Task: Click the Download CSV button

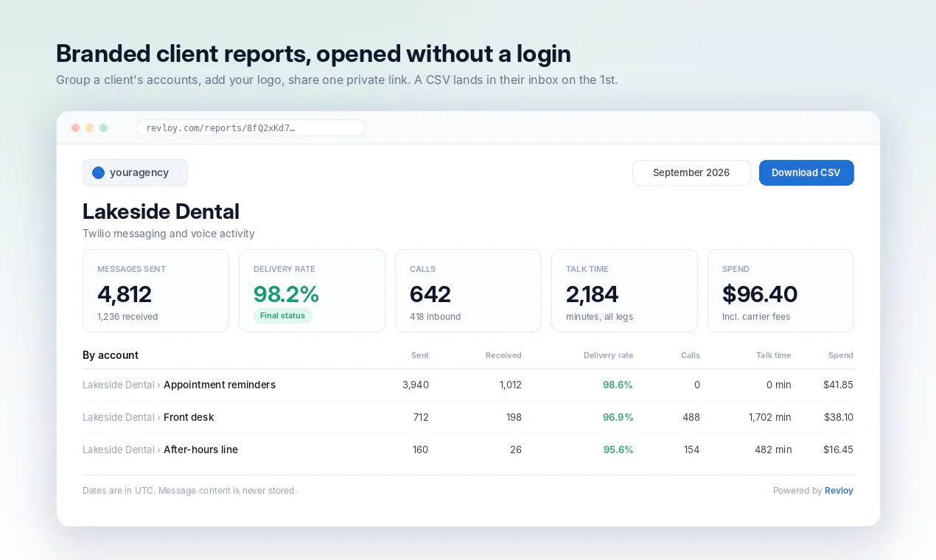Action: [x=806, y=172]
